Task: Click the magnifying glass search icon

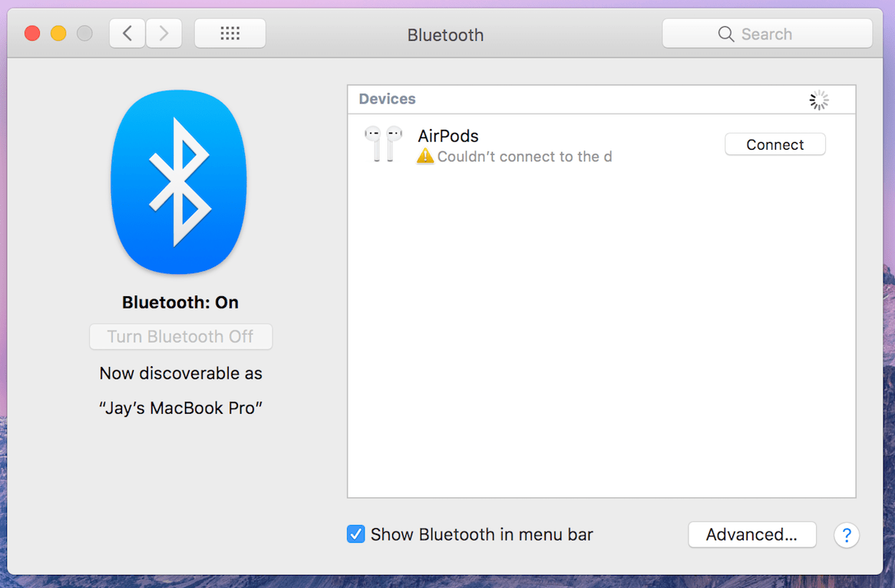Action: [725, 35]
